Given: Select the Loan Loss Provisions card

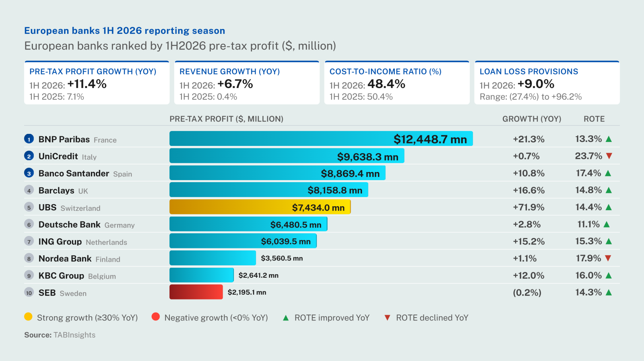Looking at the screenshot, I should (x=547, y=83).
